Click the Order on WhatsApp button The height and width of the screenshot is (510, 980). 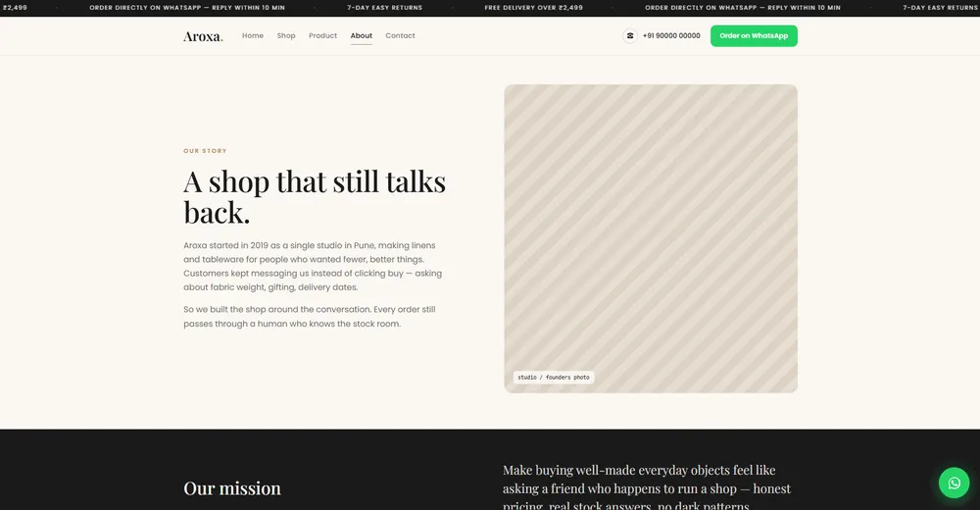(754, 35)
